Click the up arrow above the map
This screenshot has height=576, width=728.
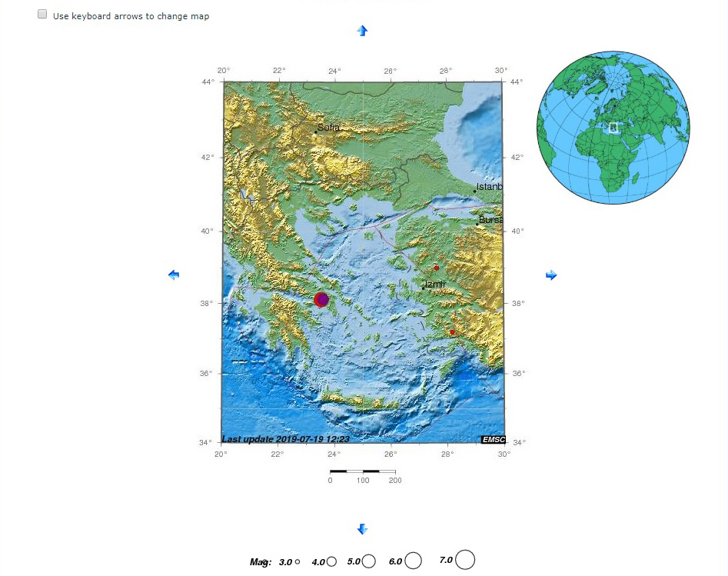pos(363,31)
